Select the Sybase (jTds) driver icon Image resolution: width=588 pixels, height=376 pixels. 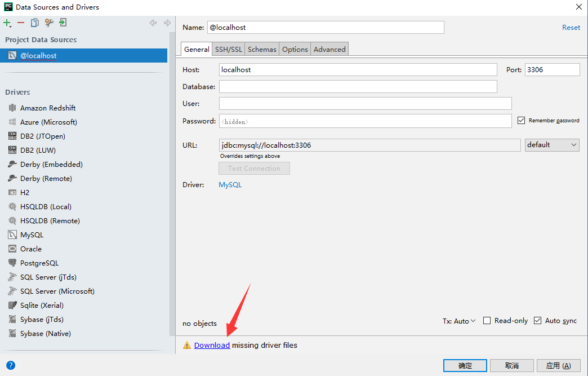[12, 319]
